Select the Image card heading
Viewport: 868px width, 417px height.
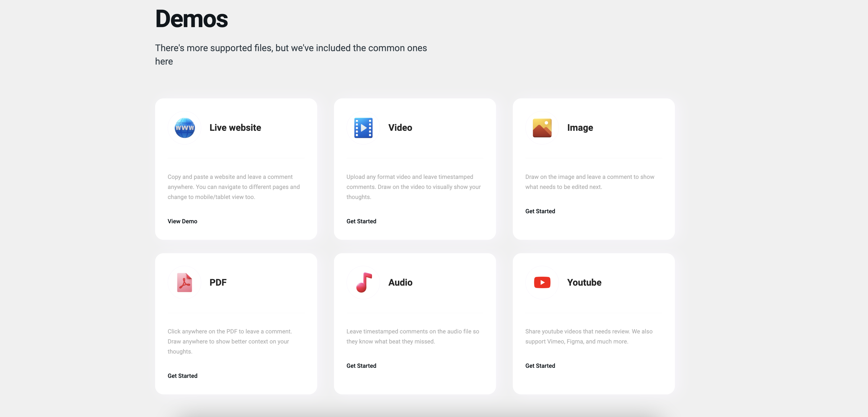coord(580,127)
